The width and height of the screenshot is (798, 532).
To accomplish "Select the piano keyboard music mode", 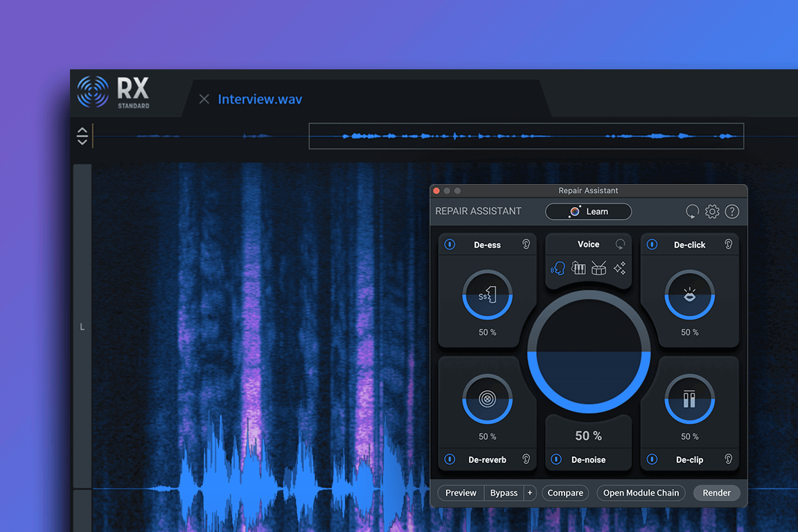I will click(x=578, y=268).
